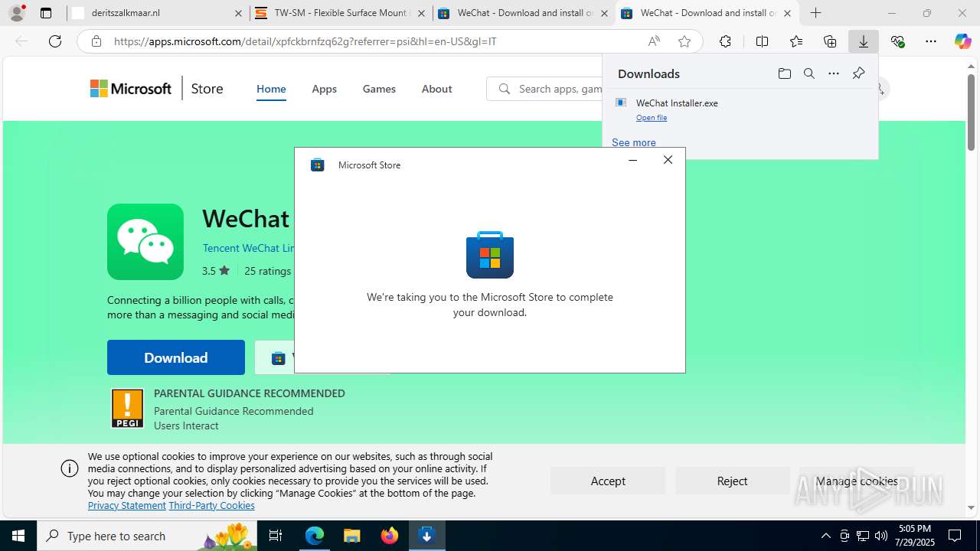This screenshot has height=551, width=980.
Task: Close the TW-SM Flexible Surface Mount tab
Action: (x=421, y=13)
